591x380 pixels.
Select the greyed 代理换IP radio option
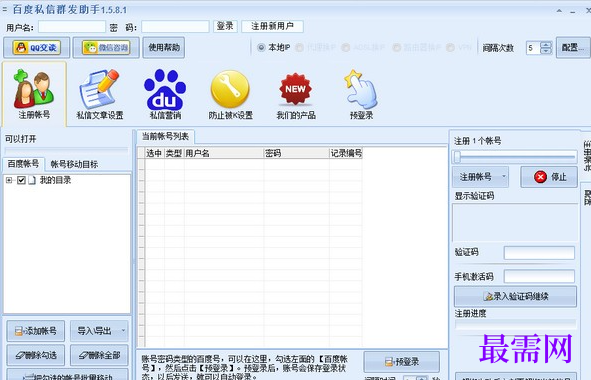pyautogui.click(x=299, y=48)
